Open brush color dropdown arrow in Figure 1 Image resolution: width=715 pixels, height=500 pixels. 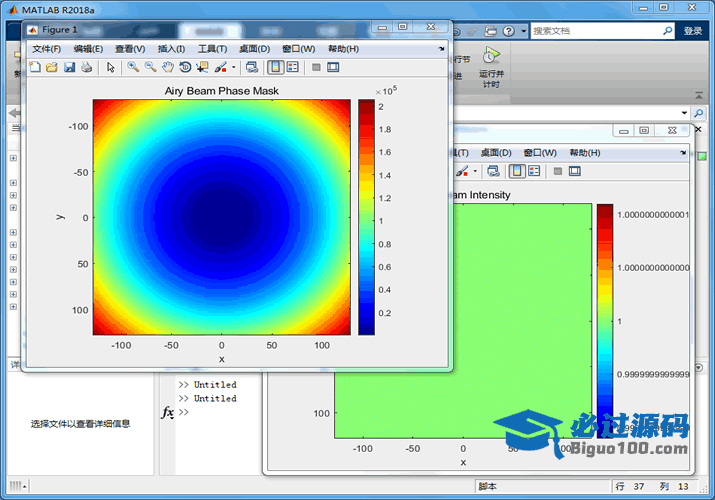(x=233, y=67)
